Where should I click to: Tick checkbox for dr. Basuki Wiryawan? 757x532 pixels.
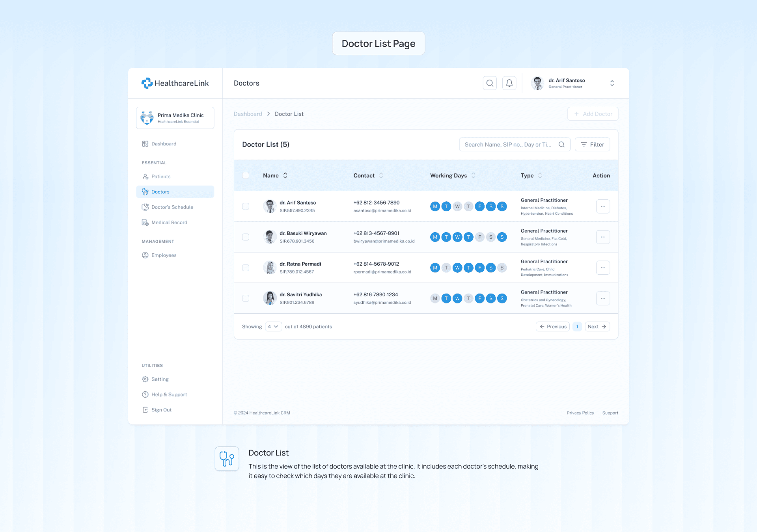[246, 237]
